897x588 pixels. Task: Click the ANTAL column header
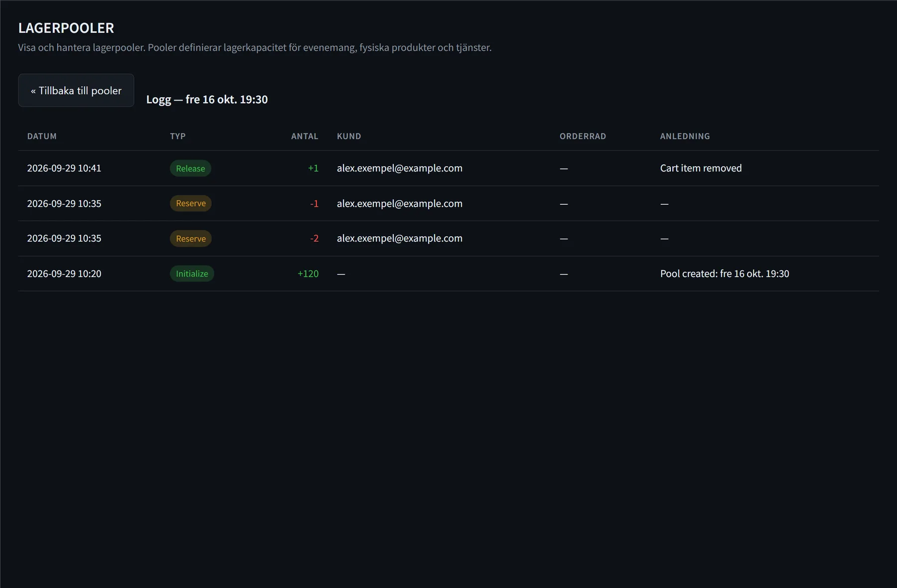304,136
